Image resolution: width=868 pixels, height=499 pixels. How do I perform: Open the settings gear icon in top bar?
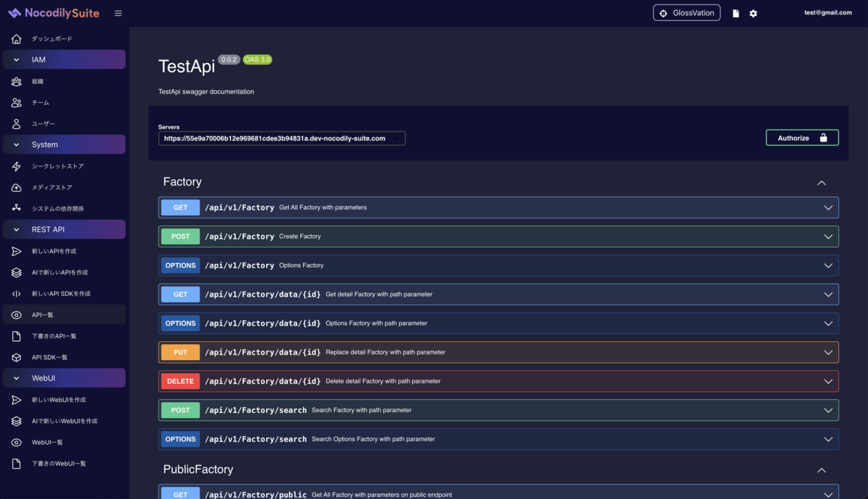(753, 13)
